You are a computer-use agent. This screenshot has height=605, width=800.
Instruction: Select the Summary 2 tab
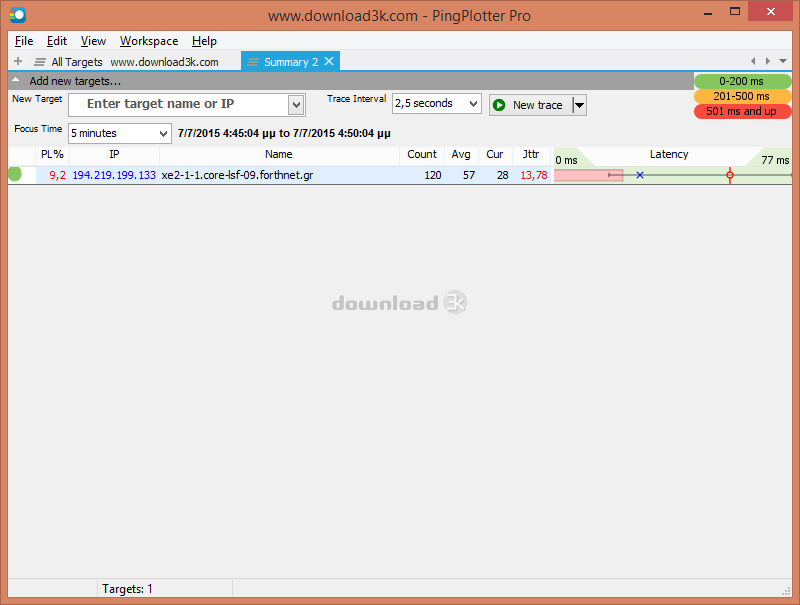click(x=291, y=62)
